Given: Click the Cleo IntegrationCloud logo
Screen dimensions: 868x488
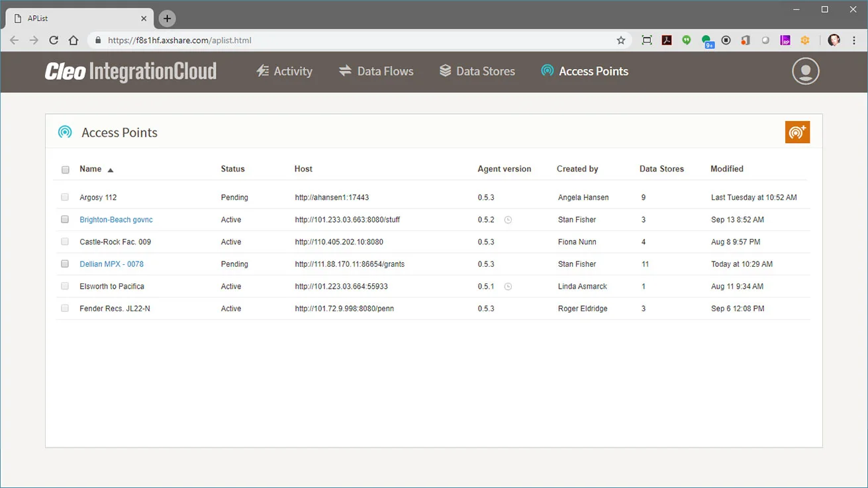Looking at the screenshot, I should tap(130, 72).
